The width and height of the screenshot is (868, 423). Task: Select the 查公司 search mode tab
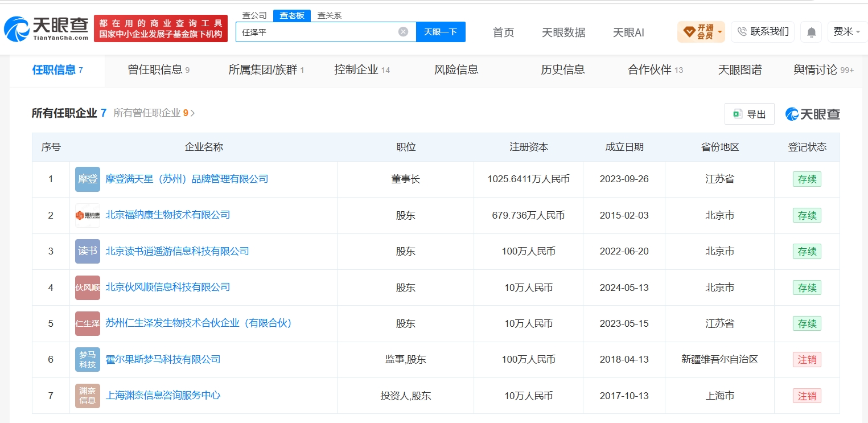point(254,16)
